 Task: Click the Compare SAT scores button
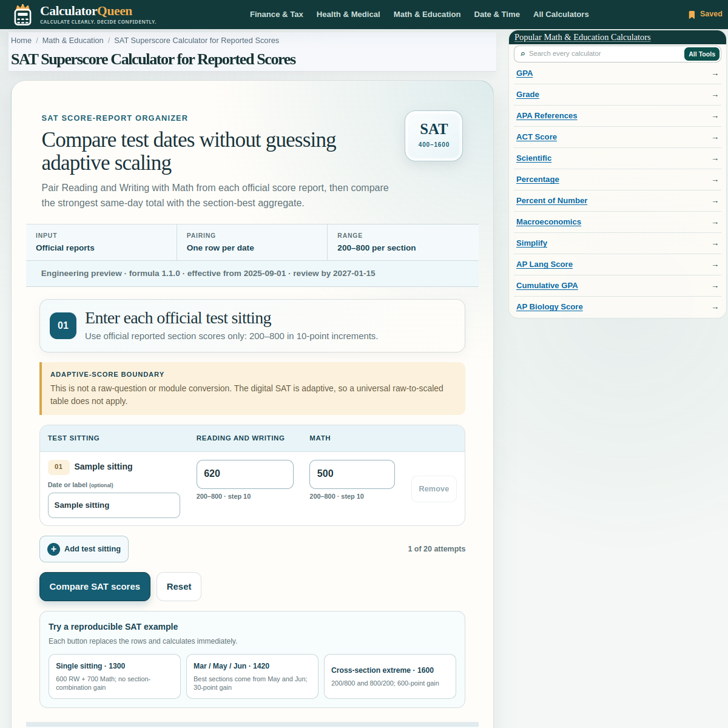coord(95,587)
